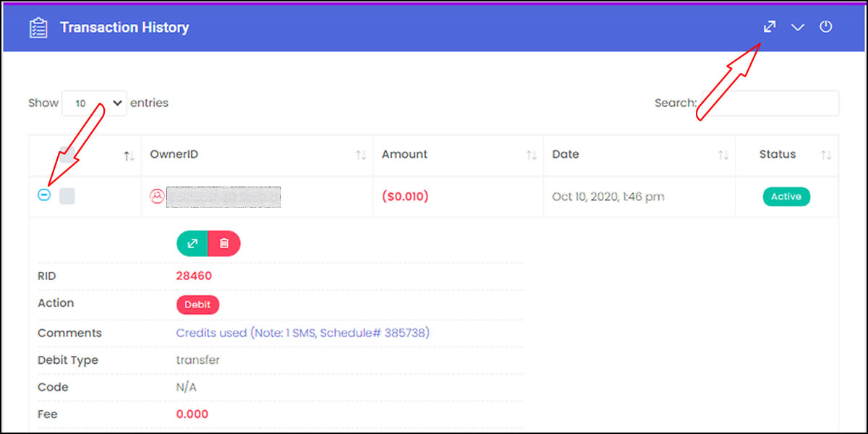Click the Transaction History clipboard icon
Viewport: 868px width, 434px height.
pyautogui.click(x=38, y=28)
